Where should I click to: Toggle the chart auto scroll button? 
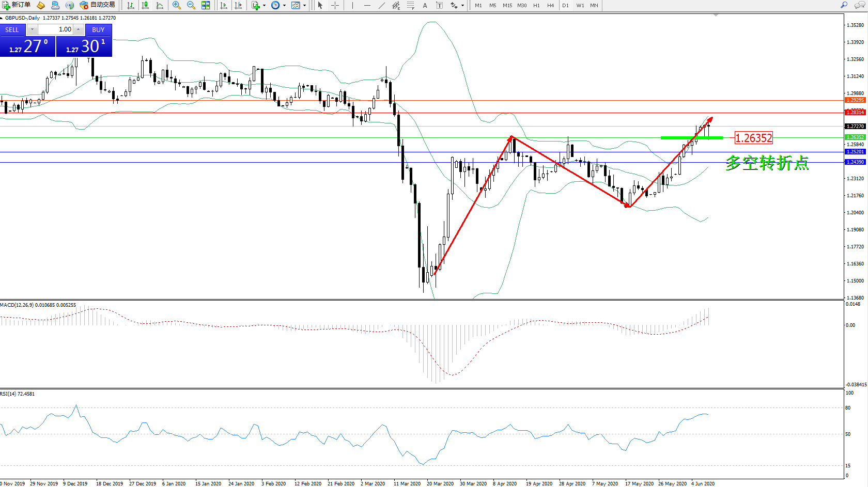224,5
